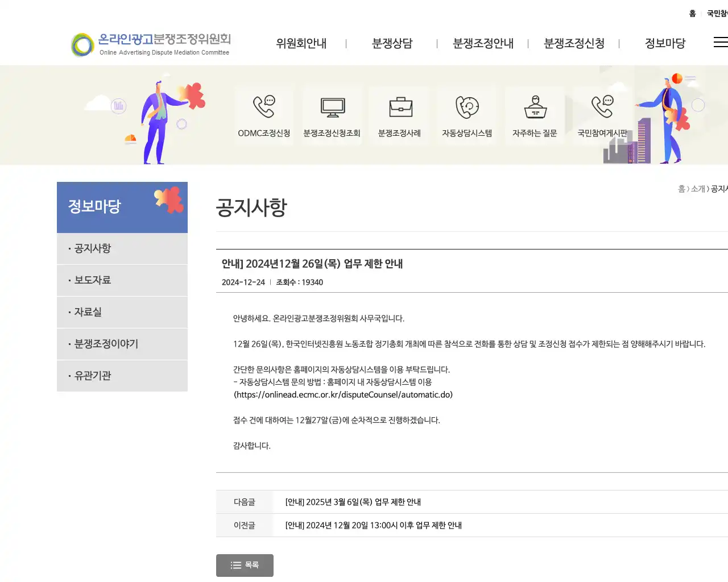728x582 pixels.
Task: Select the 자주하는 질문 icon
Action: [535, 114]
